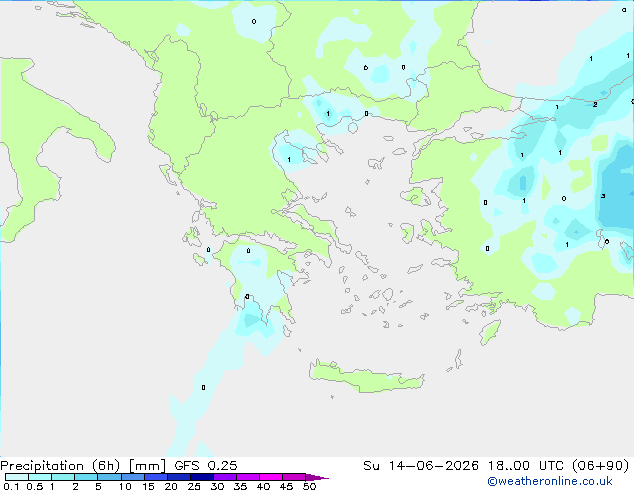The image size is (634, 490).
Task: Select the 1–2 mm legend color box
Action: pyautogui.click(x=63, y=477)
